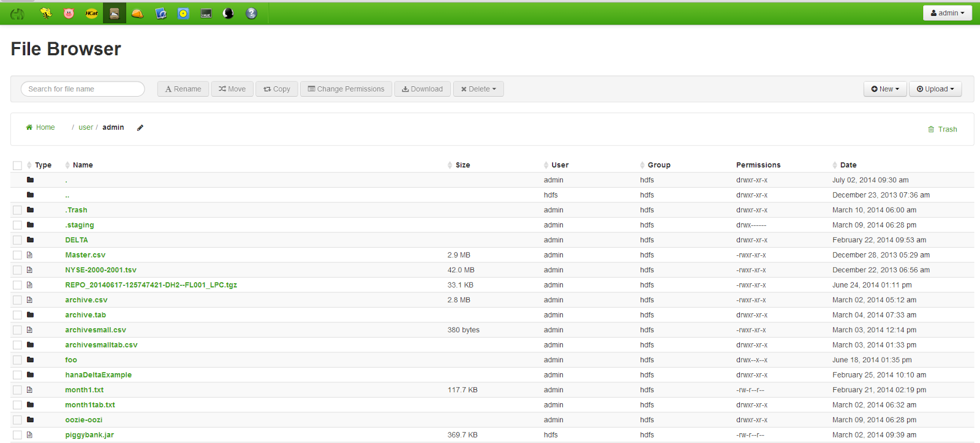Image resolution: width=980 pixels, height=443 pixels.
Task: Open the Beeswax Hive app icon
Action: 46,13
